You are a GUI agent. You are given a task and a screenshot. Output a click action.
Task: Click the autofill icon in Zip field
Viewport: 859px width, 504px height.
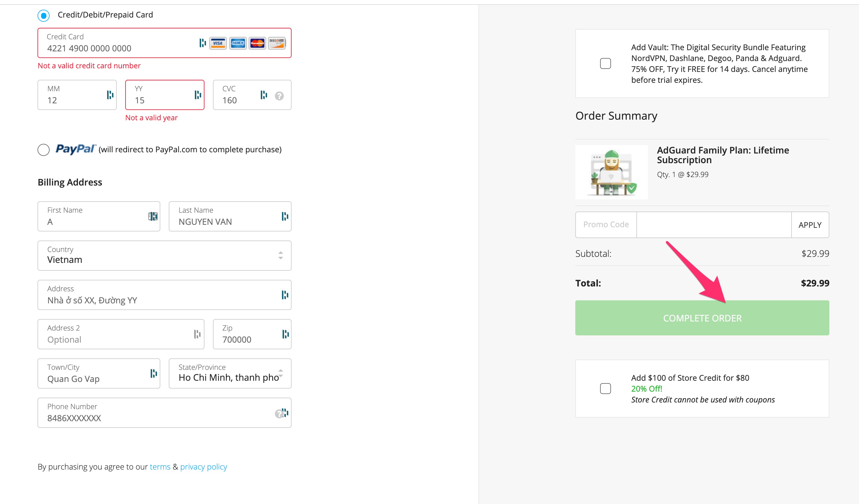point(285,334)
